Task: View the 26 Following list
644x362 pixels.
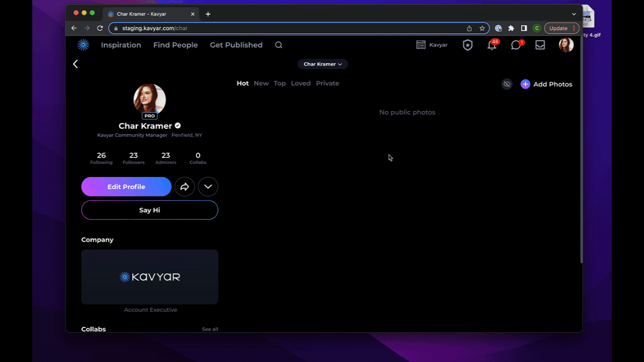Action: [x=101, y=158]
